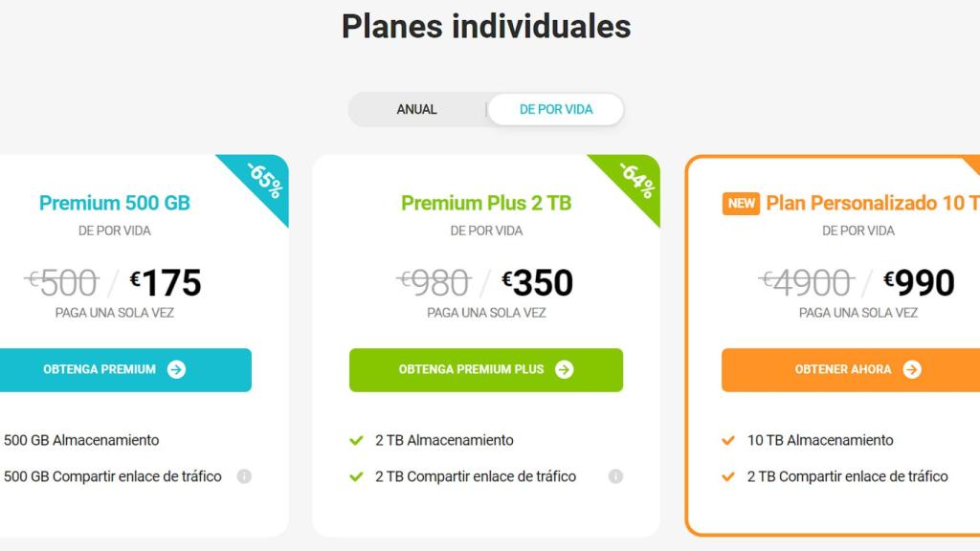Click the Premium 500 GB plan title
The width and height of the screenshot is (980, 551).
[x=115, y=203]
